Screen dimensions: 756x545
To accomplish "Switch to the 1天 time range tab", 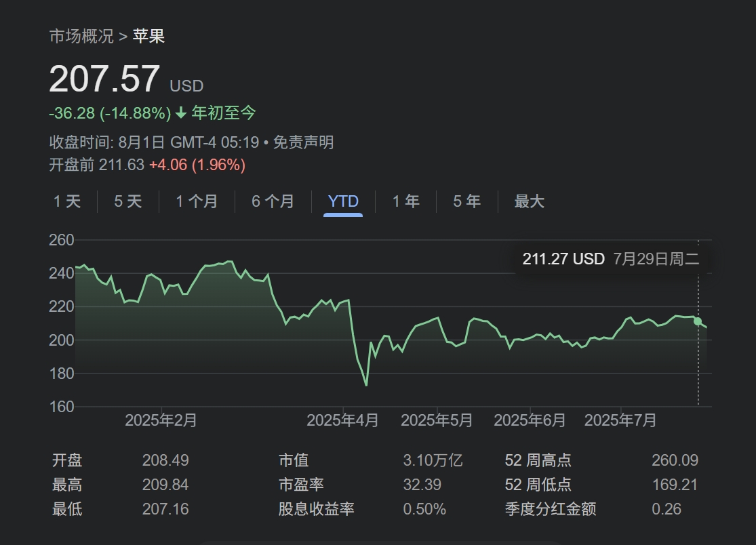I will pyautogui.click(x=66, y=201).
